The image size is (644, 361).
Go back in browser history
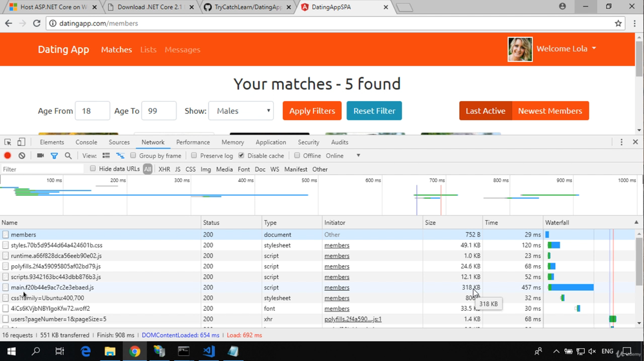click(8, 23)
